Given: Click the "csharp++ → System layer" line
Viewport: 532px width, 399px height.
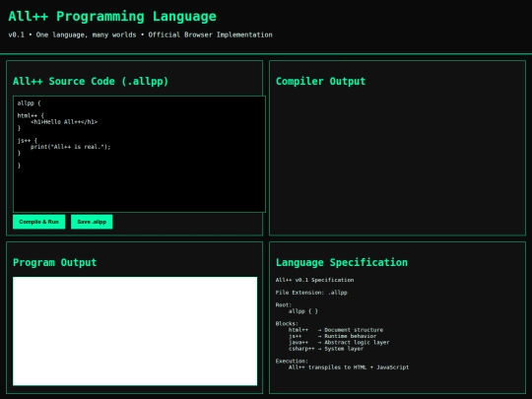Looking at the screenshot, I should point(326,349).
